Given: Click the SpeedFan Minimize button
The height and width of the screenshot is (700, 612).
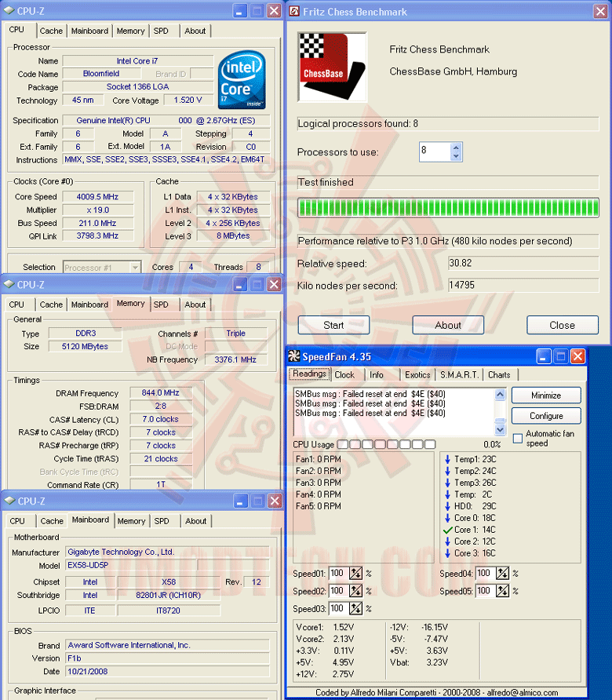Looking at the screenshot, I should pos(546,395).
